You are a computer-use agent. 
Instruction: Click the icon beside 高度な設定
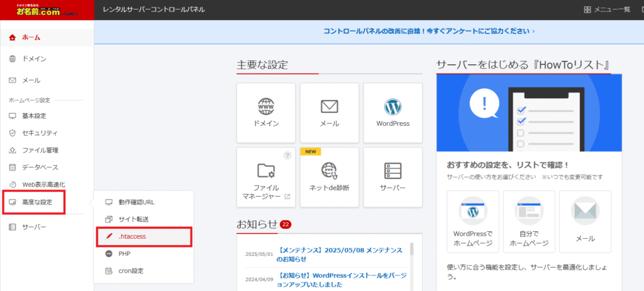point(13,202)
